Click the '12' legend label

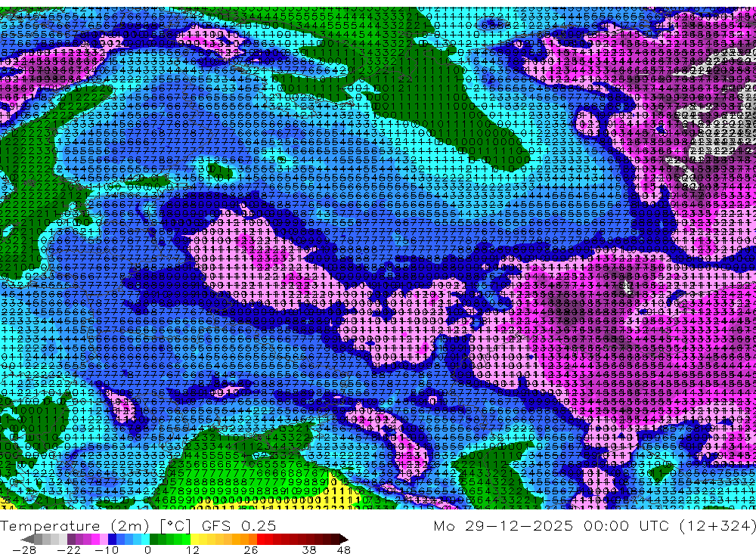pos(192,550)
